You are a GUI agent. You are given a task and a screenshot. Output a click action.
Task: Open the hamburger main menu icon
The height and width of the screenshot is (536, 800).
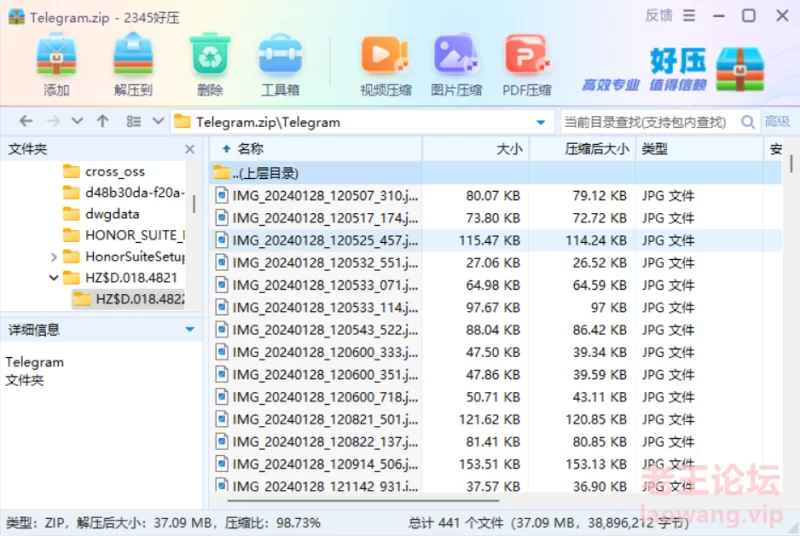pos(689,16)
